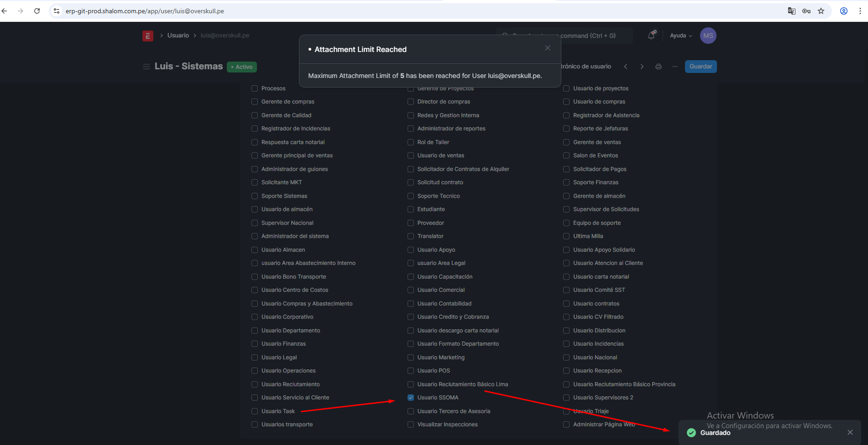Dismiss the Guardado notification
Viewport: 868px width, 445px height.
[850, 432]
